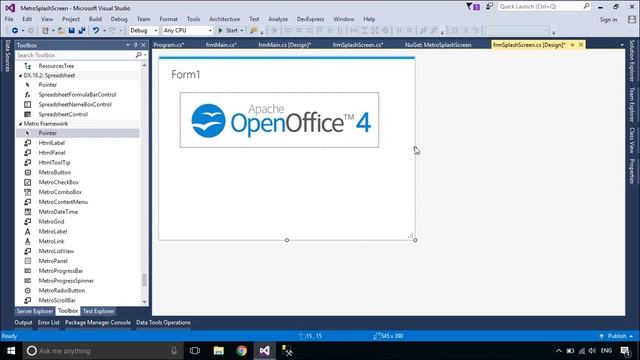Open the Package Manager Console tab
This screenshot has height=360, width=640.
[x=98, y=322]
